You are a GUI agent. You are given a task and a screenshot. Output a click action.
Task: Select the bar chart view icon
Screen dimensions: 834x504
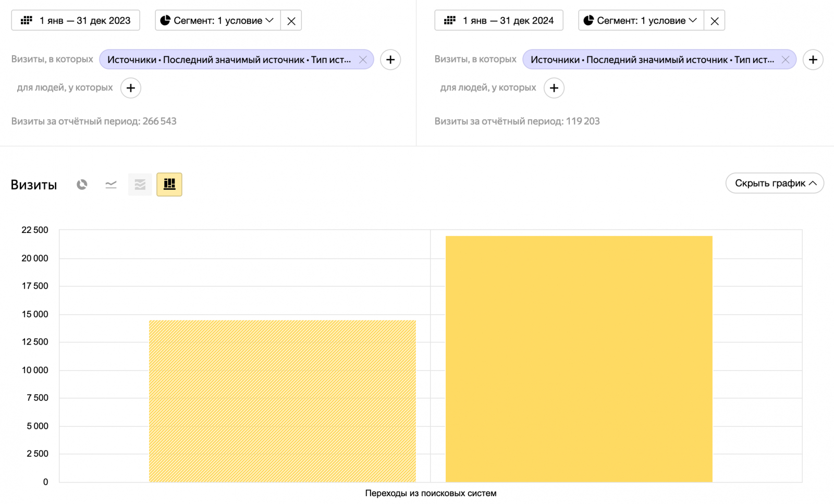(x=169, y=185)
